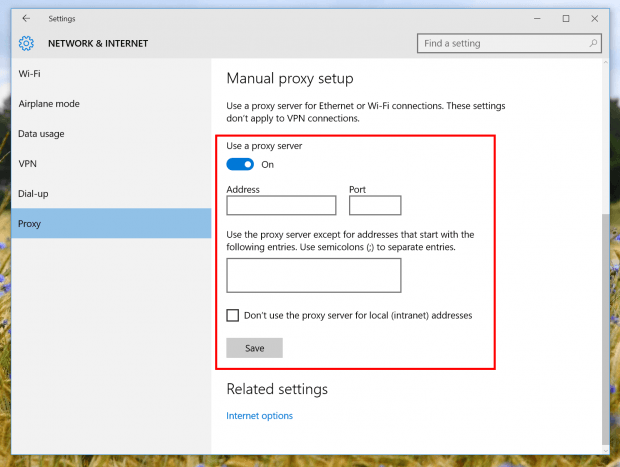Maximize the Settings window
620x467 pixels.
[x=566, y=18]
